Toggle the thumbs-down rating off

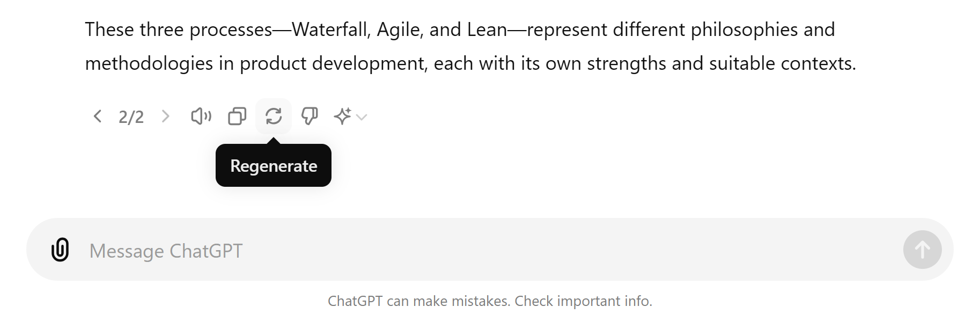(310, 116)
